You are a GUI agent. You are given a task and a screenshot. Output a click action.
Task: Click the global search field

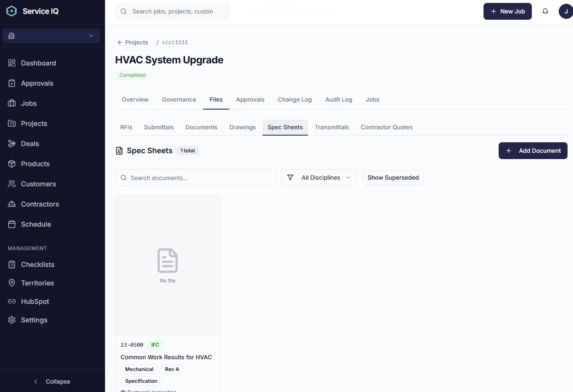(x=172, y=11)
